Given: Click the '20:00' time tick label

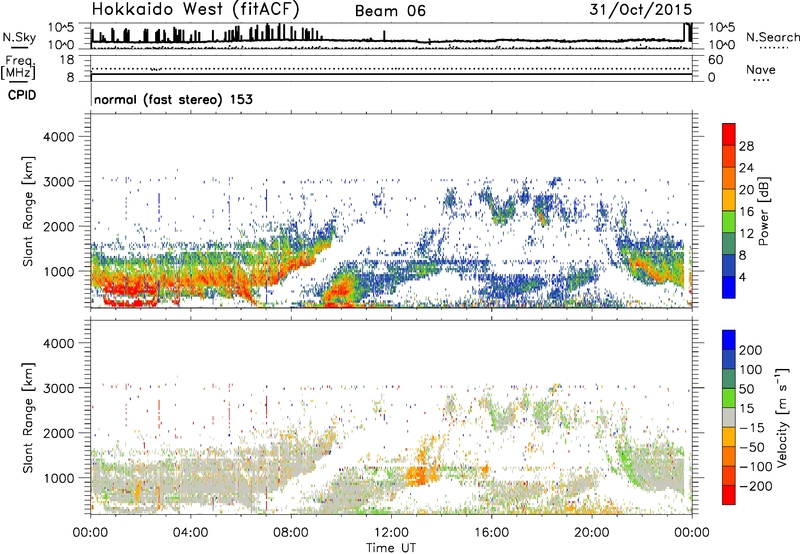Looking at the screenshot, I should pyautogui.click(x=591, y=533).
